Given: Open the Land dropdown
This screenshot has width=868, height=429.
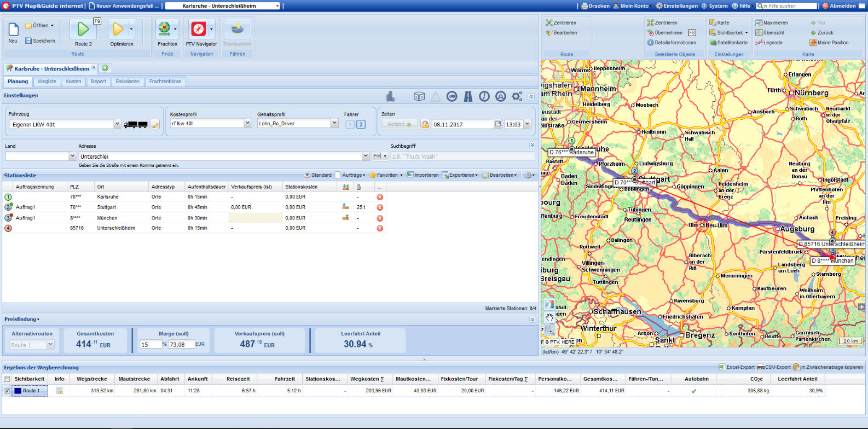Looking at the screenshot, I should click(72, 156).
